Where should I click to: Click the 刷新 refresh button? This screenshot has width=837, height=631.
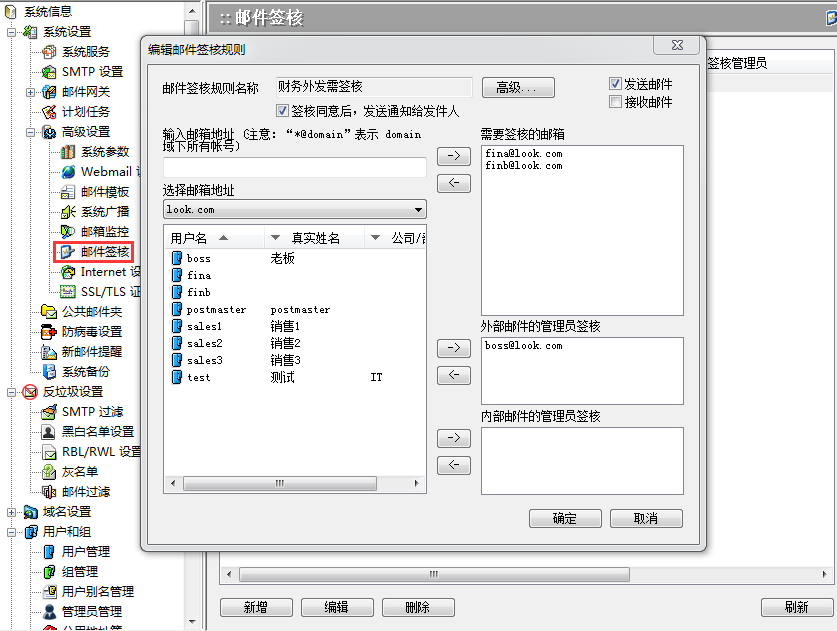point(798,607)
